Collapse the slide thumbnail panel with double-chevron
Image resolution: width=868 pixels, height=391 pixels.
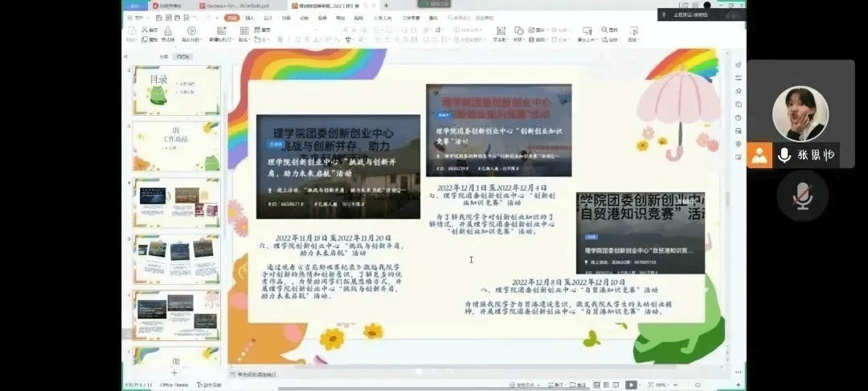pyautogui.click(x=126, y=56)
